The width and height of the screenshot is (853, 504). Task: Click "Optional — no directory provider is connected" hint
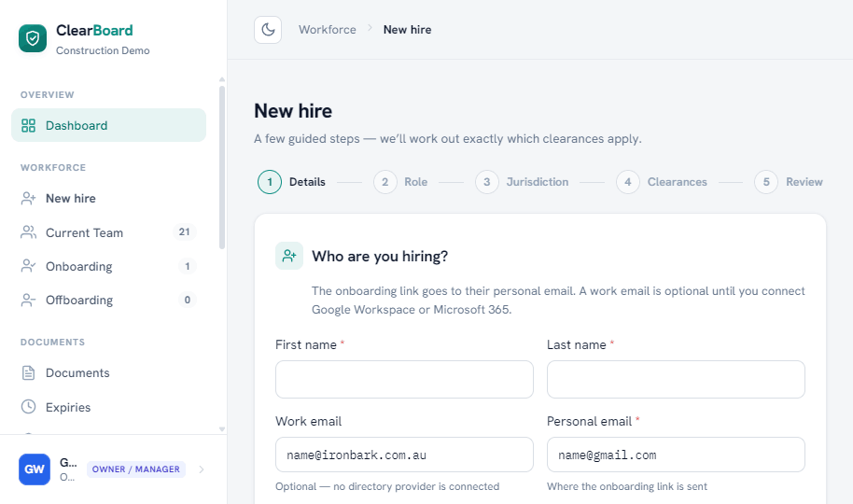point(387,486)
